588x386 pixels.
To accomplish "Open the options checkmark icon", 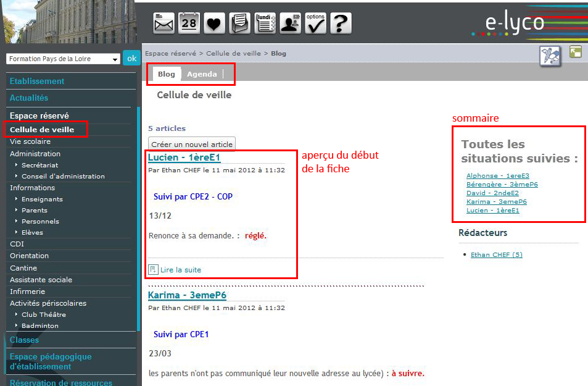I will 316,23.
